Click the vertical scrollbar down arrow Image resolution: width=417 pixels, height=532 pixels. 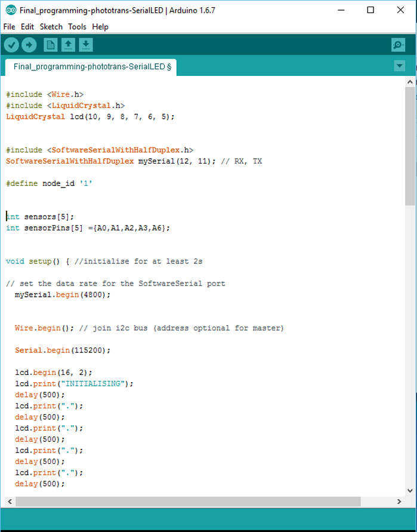pos(410,491)
